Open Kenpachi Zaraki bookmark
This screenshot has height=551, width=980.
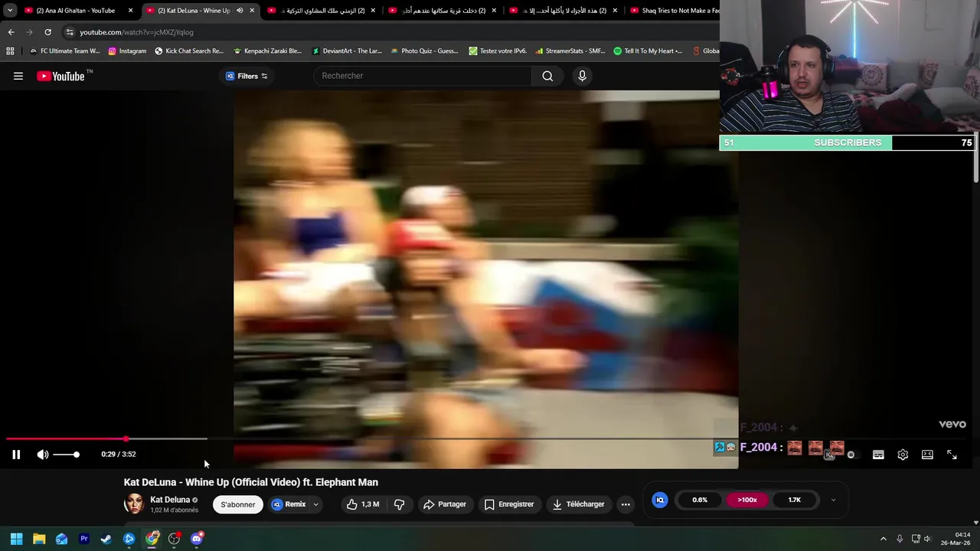[x=267, y=51]
